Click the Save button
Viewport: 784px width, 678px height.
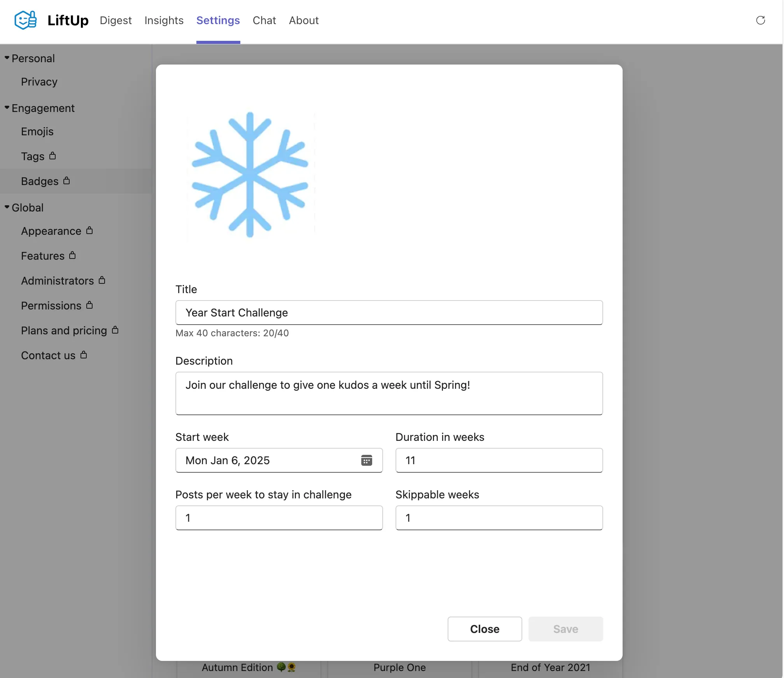tap(565, 629)
